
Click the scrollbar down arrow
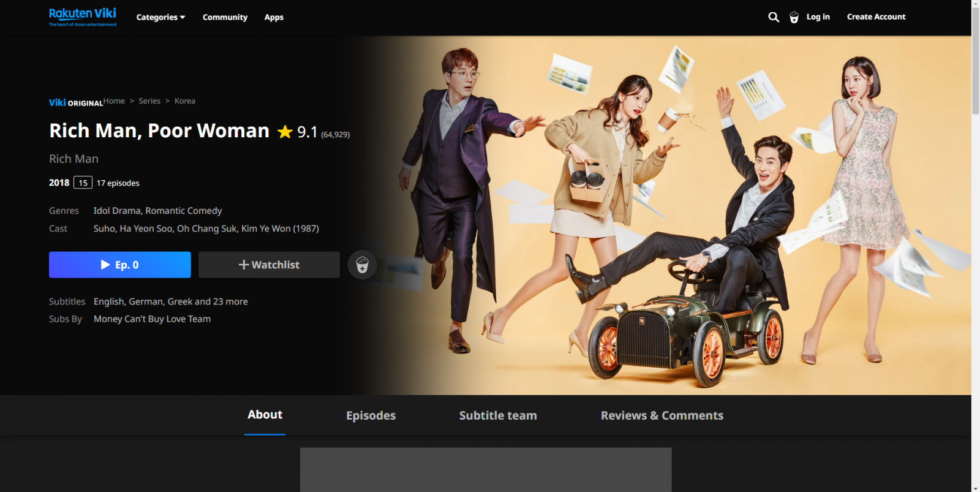[976, 488]
